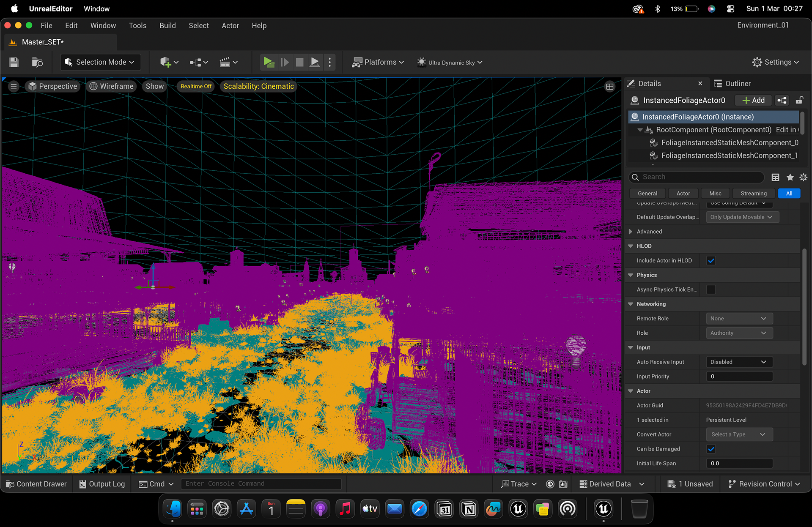Image resolution: width=812 pixels, height=527 pixels.
Task: Open the Build menu
Action: pyautogui.click(x=167, y=26)
